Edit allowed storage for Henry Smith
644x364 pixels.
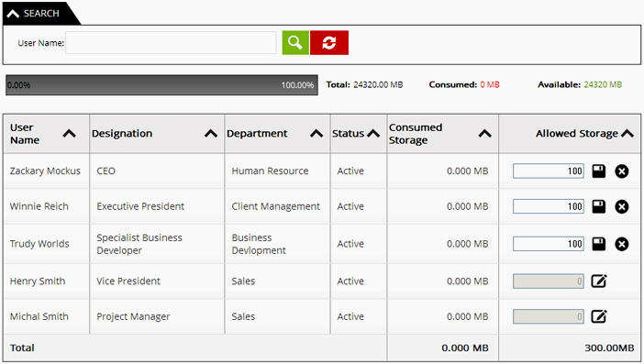pyautogui.click(x=599, y=281)
